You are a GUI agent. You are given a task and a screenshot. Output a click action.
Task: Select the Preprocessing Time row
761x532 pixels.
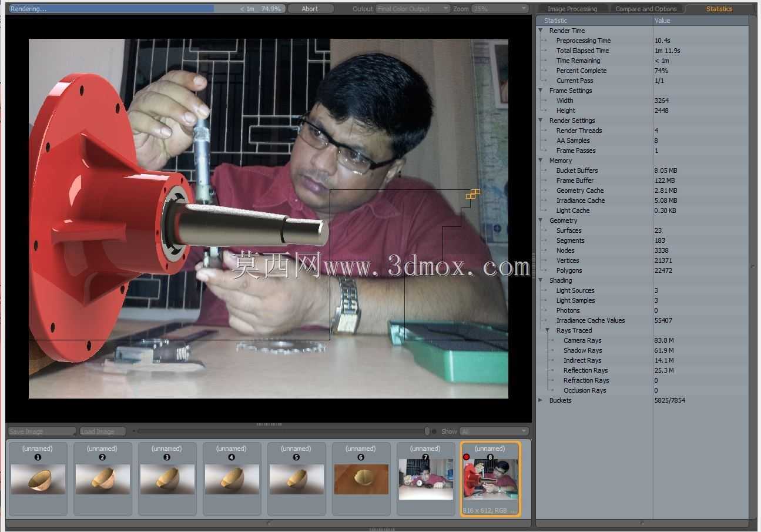coord(643,41)
